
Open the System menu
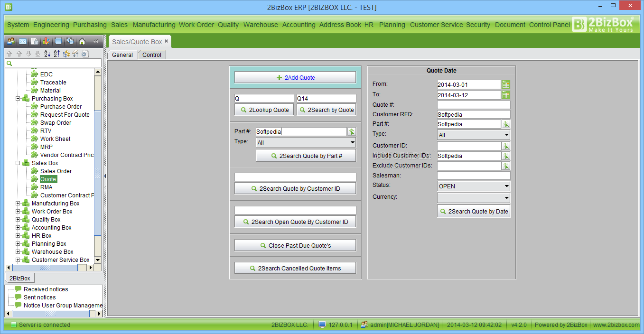click(18, 25)
